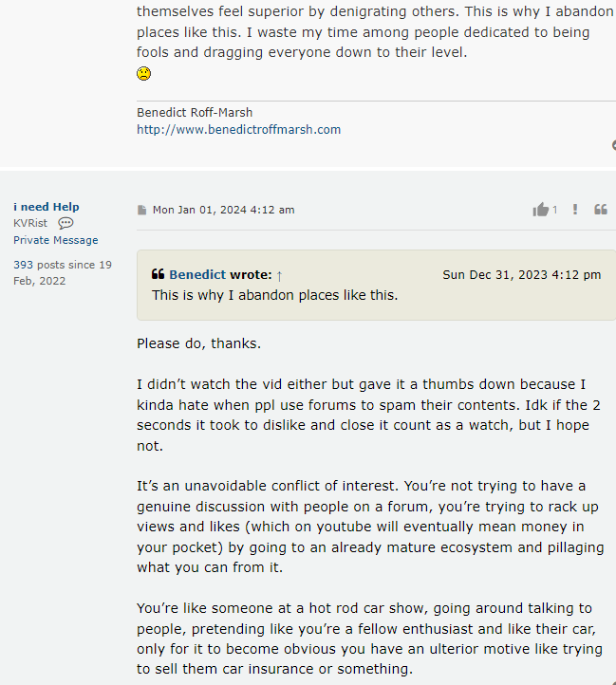Click the Benedict Roff-Marsh signature name
Screen dimensions: 616x685
click(195, 112)
